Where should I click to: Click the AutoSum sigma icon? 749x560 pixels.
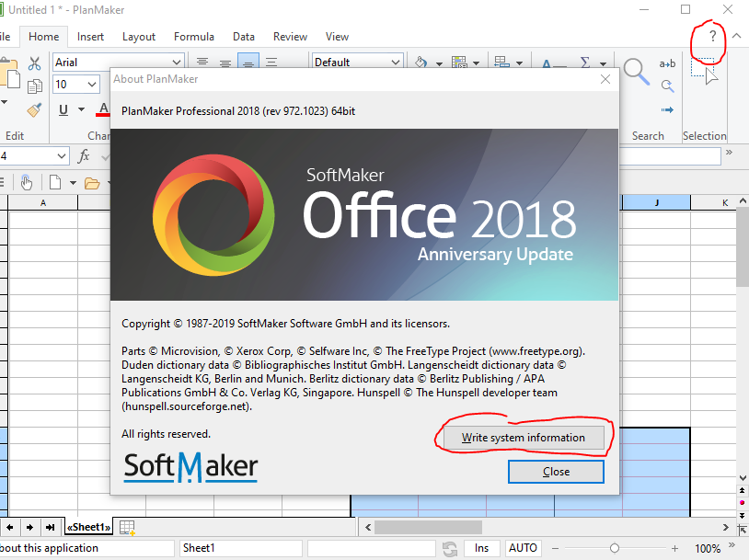pyautogui.click(x=584, y=63)
